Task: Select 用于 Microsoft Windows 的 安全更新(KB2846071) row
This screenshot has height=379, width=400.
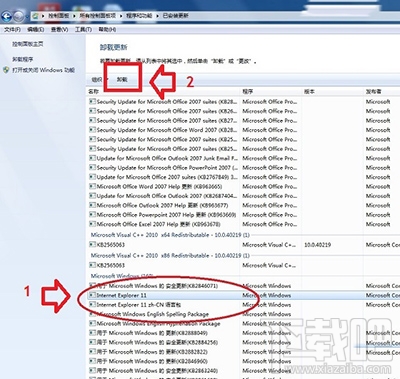Action: [243, 286]
